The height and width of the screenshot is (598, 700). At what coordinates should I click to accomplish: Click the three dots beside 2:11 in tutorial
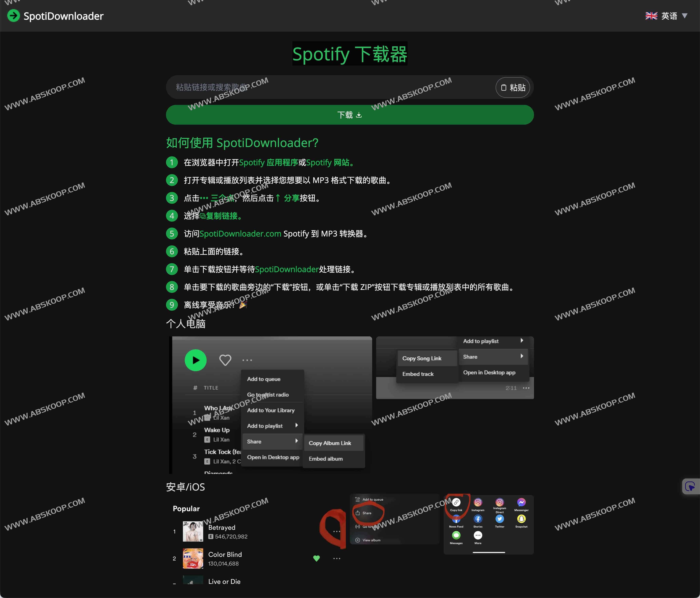coord(526,388)
